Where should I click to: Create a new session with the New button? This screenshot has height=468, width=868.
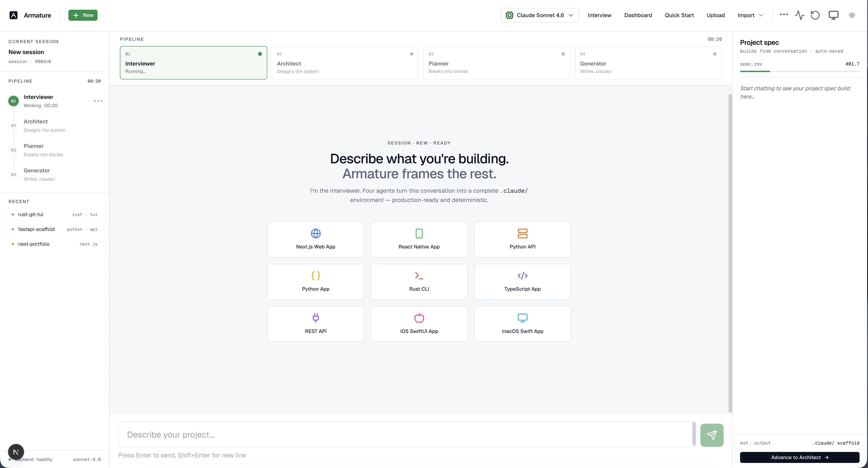coord(83,15)
